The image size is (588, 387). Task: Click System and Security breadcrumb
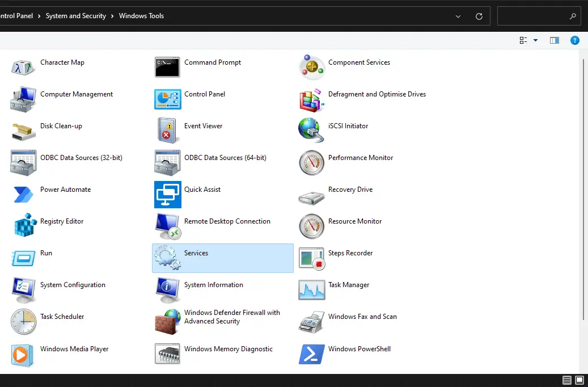[x=76, y=16]
